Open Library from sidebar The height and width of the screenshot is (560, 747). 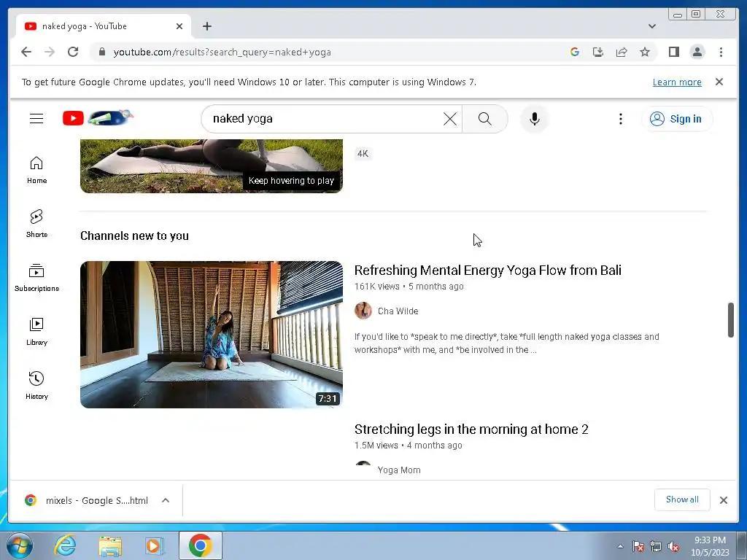(x=36, y=332)
